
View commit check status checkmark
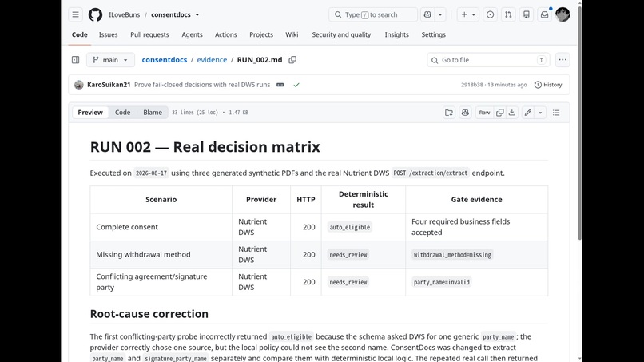pos(296,85)
